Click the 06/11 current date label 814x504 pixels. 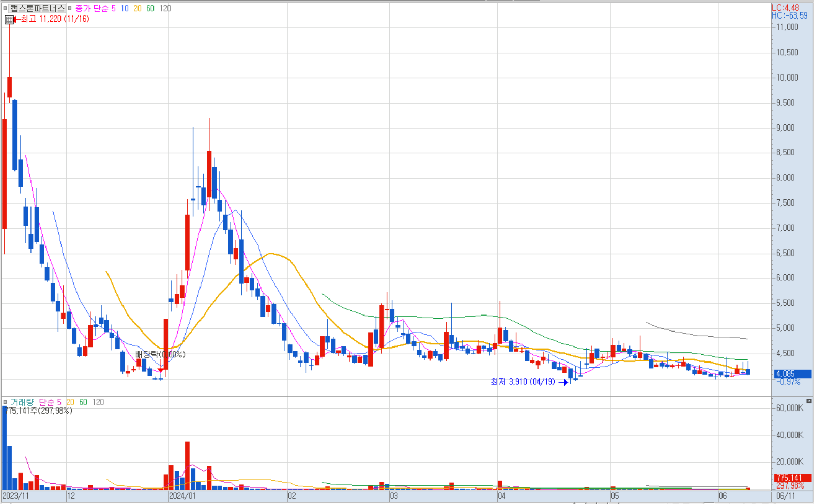[x=786, y=496]
